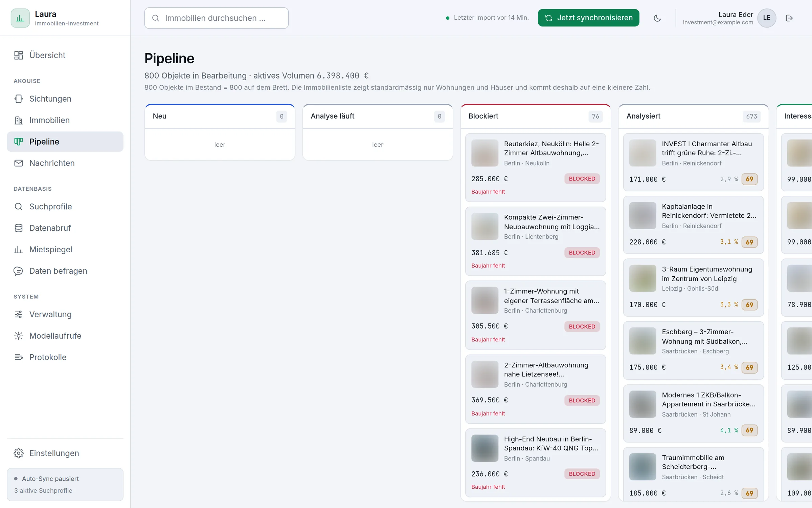Toggle dark mode with moon icon
The height and width of the screenshot is (508, 812).
click(657, 18)
